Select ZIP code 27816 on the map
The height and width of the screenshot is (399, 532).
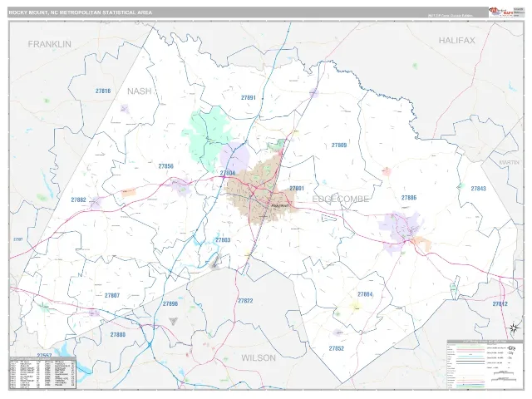click(x=103, y=91)
